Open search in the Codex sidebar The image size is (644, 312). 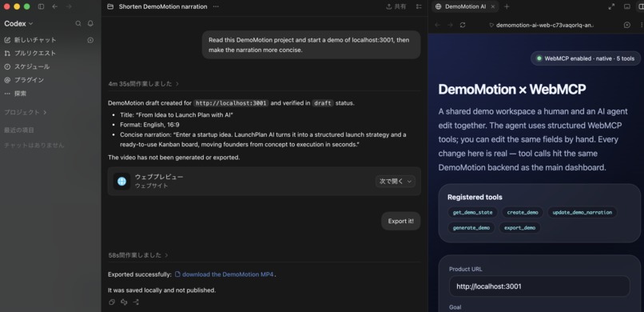point(78,23)
